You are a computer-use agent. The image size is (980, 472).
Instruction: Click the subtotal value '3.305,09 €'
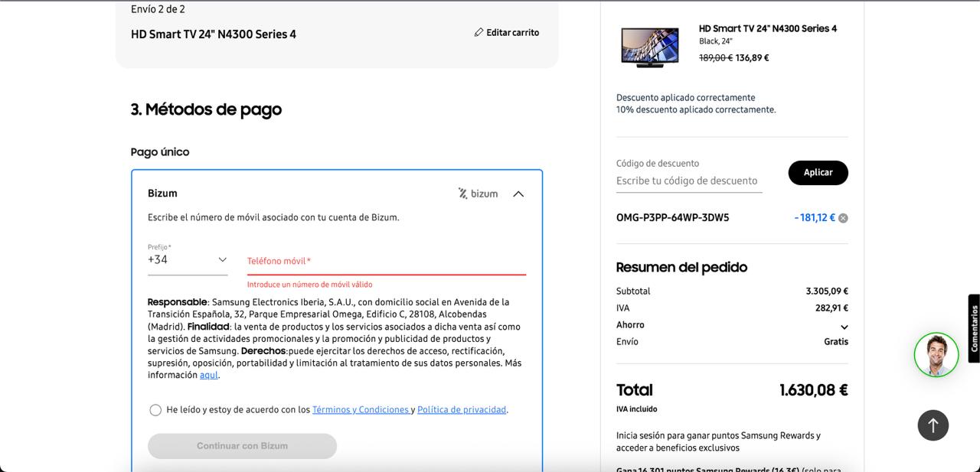827,291
